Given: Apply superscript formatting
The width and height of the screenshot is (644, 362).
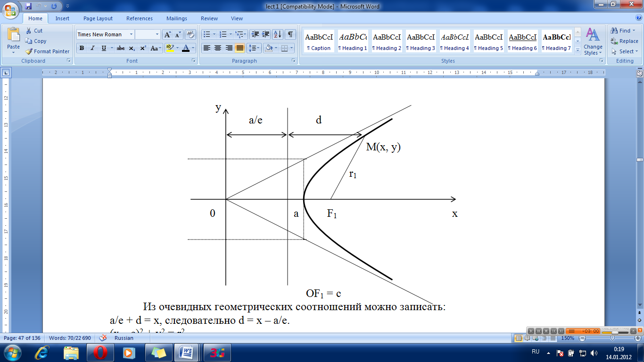Looking at the screenshot, I should pyautogui.click(x=143, y=48).
